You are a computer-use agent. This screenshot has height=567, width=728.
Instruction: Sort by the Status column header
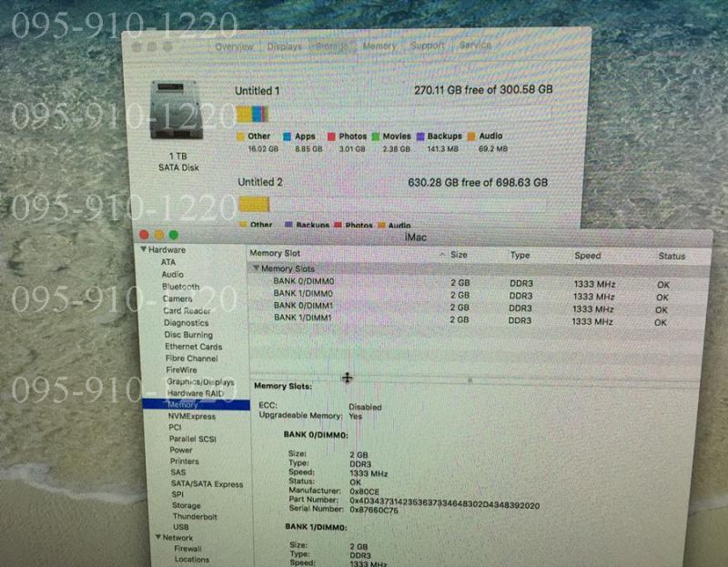point(672,256)
